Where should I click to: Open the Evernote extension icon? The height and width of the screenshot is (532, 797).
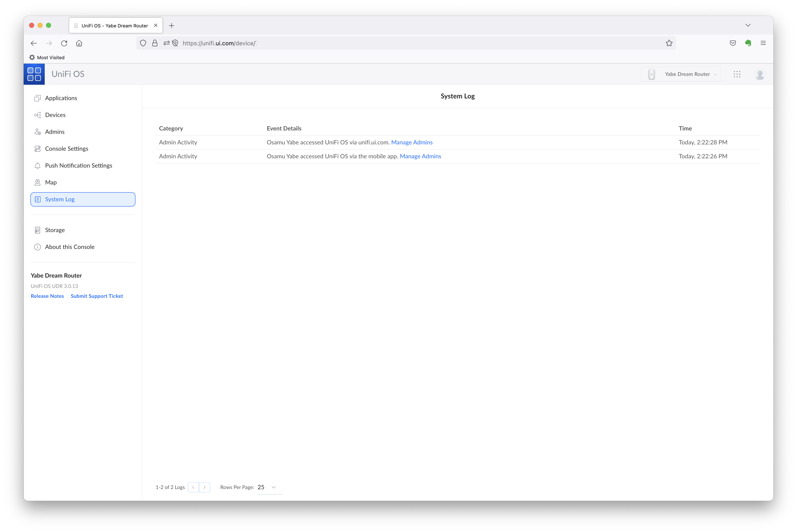[748, 43]
